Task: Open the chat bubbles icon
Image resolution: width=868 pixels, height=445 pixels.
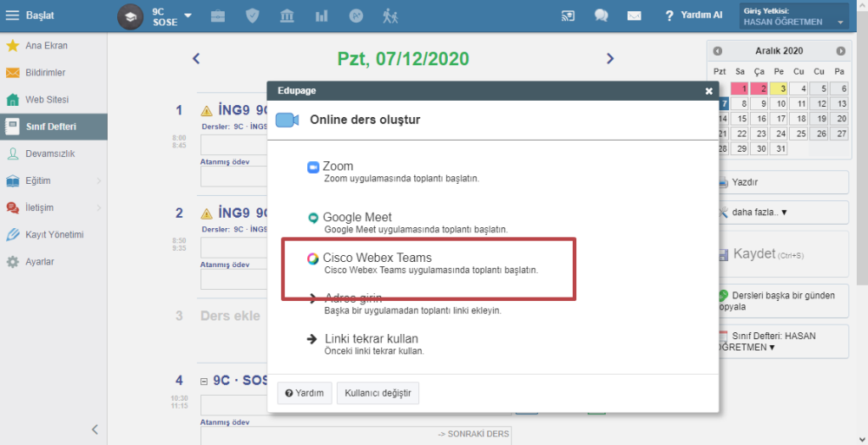Action: pos(602,16)
